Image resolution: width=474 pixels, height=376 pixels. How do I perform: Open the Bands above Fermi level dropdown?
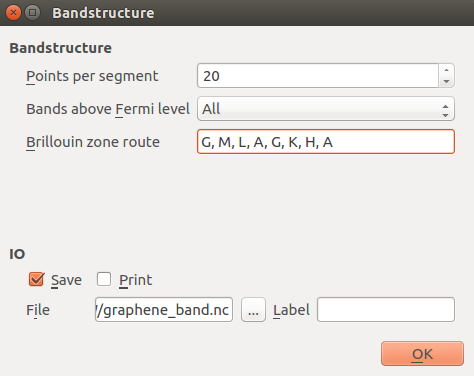(326, 109)
